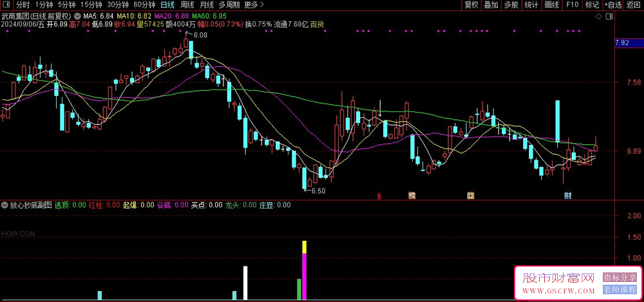
Task: Click the 买点: 0.00 indicator label
Action: [207, 205]
